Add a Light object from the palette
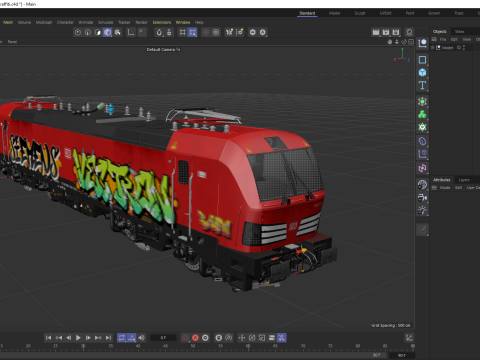The height and width of the screenshot is (360, 480). click(x=422, y=210)
